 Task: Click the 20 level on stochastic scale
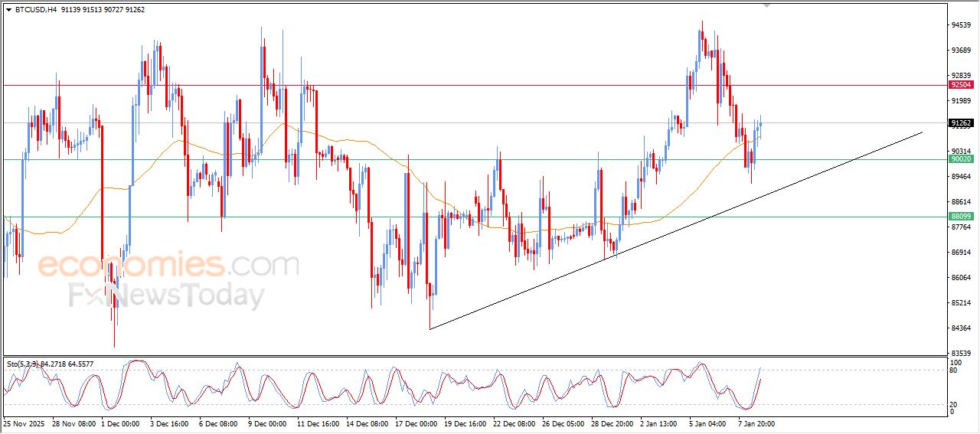[x=953, y=404]
